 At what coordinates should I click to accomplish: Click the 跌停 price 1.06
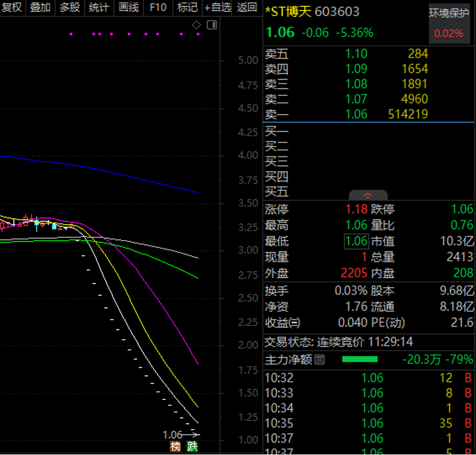tap(462, 209)
